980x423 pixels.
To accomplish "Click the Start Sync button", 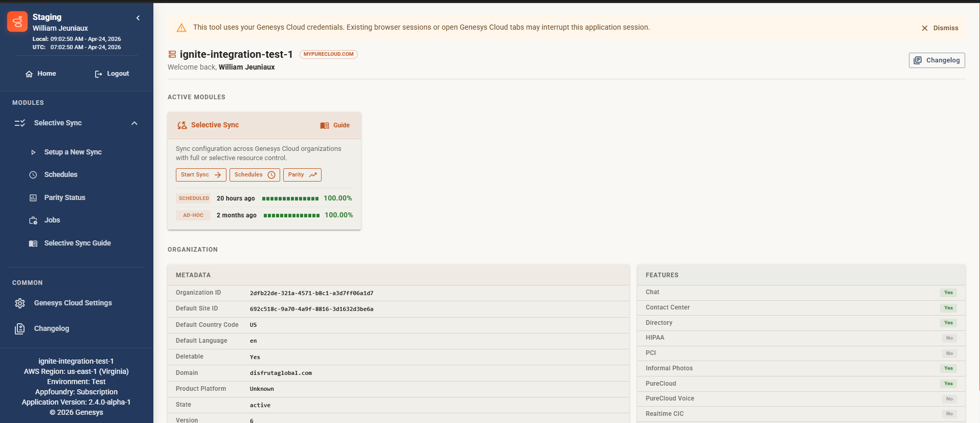I will click(201, 175).
